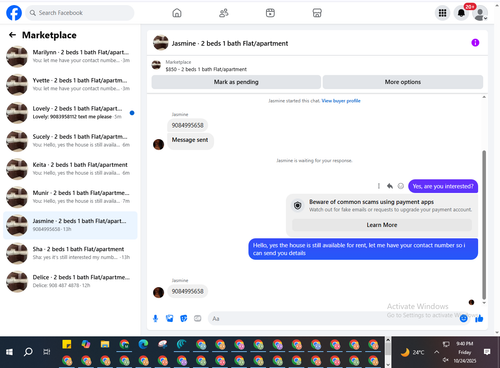Click the volume muted tray icon
This screenshot has width=500, height=368.
445,360
